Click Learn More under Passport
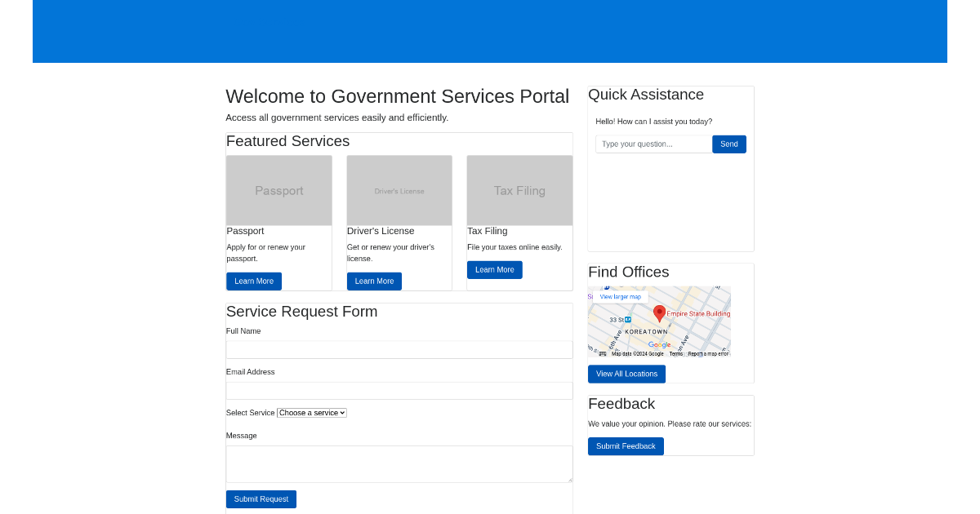 tap(253, 281)
